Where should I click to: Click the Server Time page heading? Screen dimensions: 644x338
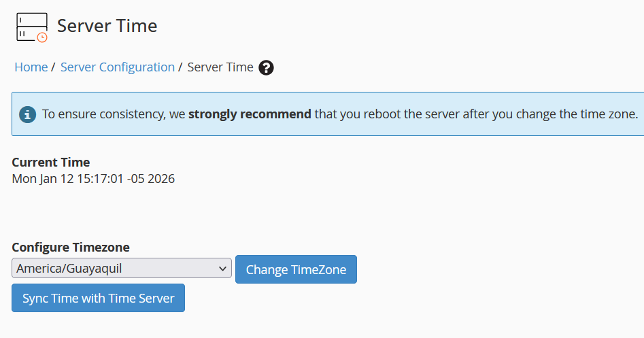click(107, 26)
